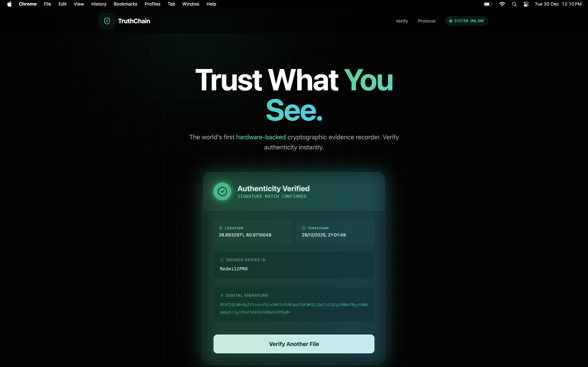
Task: Click the source device phone icon
Action: (222, 260)
